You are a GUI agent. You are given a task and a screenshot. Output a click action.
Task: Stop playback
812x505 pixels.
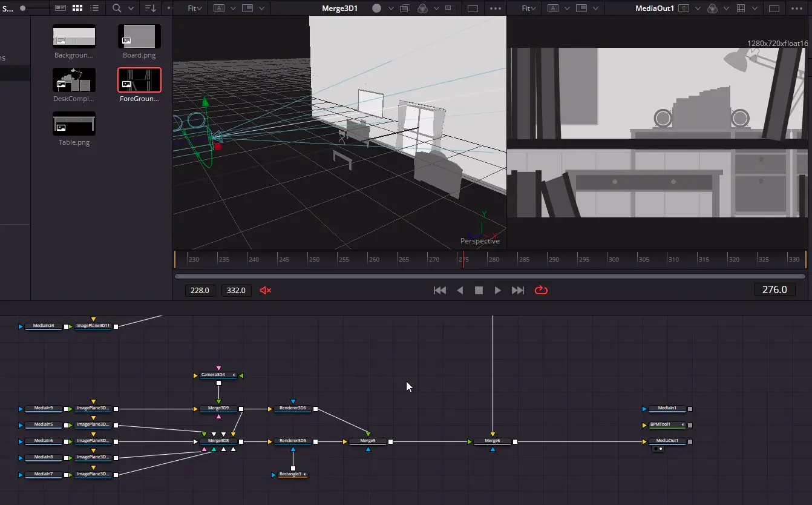pos(479,290)
